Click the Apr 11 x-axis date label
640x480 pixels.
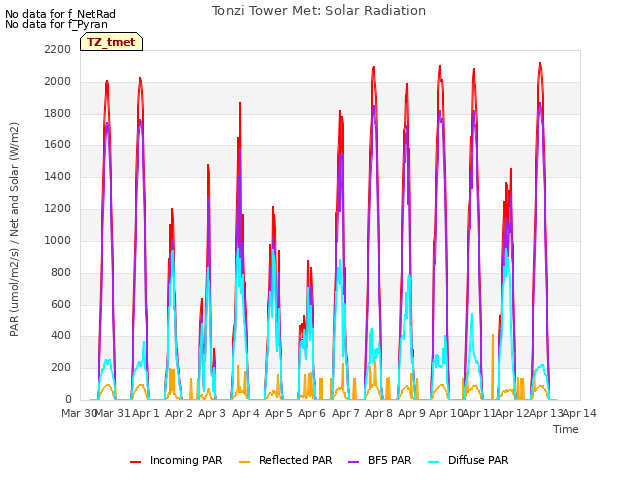(x=479, y=413)
